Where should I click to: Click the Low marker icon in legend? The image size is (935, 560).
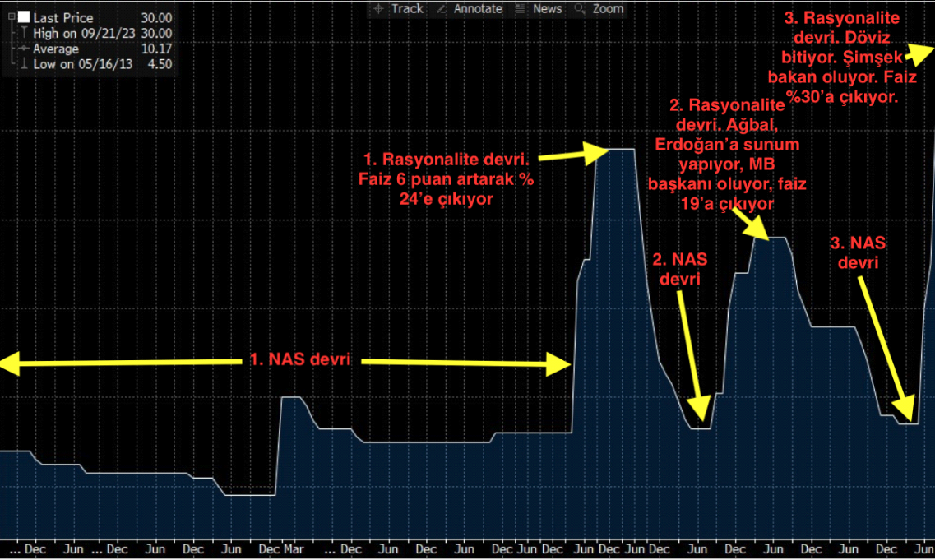pyautogui.click(x=24, y=64)
